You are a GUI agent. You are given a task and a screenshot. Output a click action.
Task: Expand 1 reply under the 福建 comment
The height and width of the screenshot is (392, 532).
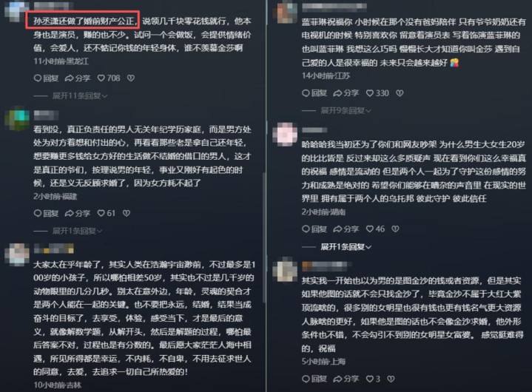78,231
